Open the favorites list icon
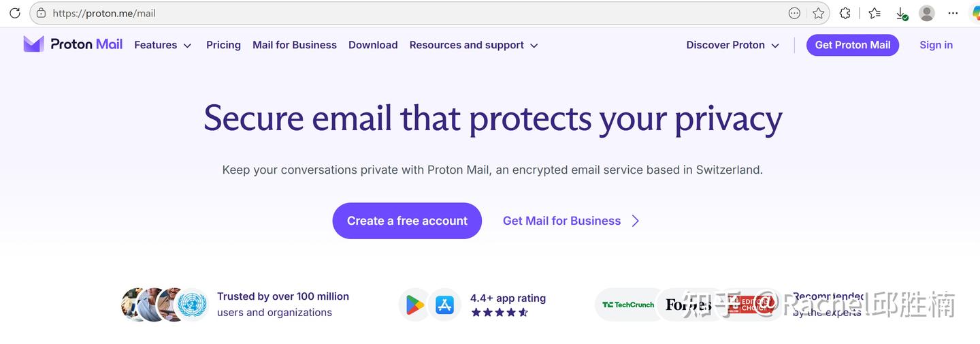This screenshot has width=980, height=344. coord(875,13)
